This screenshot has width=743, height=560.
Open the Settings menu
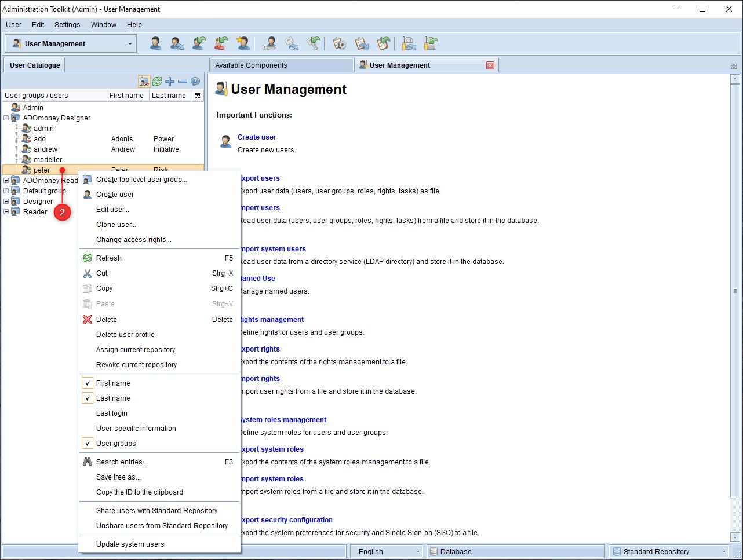click(x=67, y=25)
